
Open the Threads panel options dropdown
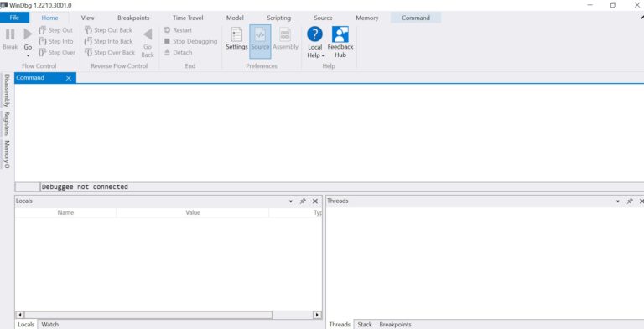pos(618,201)
